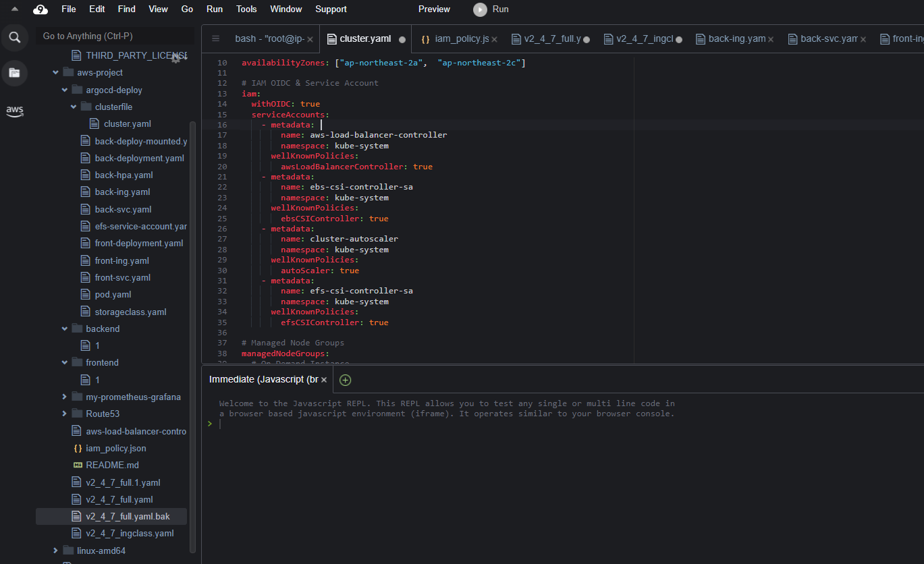Close the back-ing.yaml editor tab
Screen dimensions: 924x564
point(771,40)
